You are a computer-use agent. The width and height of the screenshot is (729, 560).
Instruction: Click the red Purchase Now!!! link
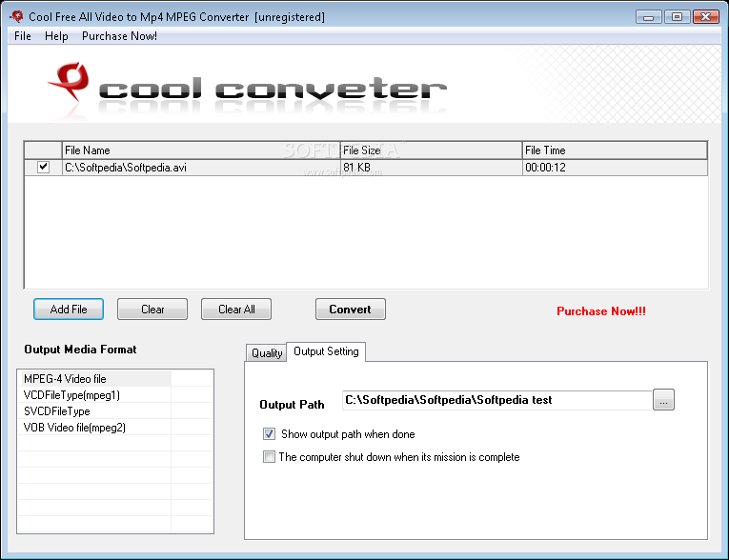pyautogui.click(x=601, y=310)
